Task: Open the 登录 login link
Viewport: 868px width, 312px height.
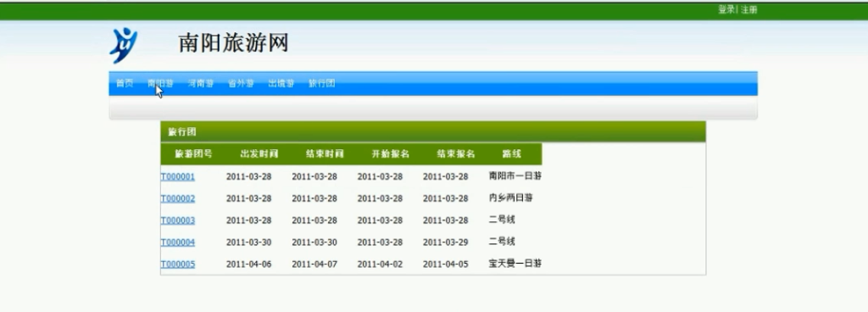Action: [726, 9]
